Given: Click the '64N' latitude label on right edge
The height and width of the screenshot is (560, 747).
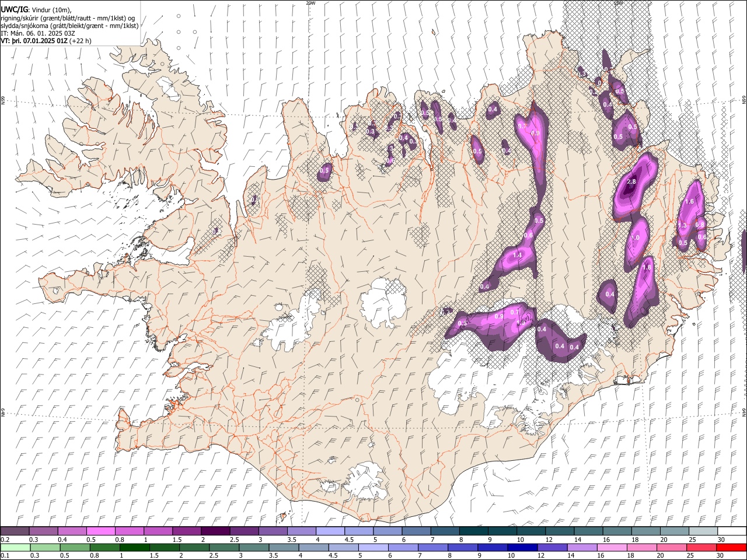Looking at the screenshot, I should point(744,412).
